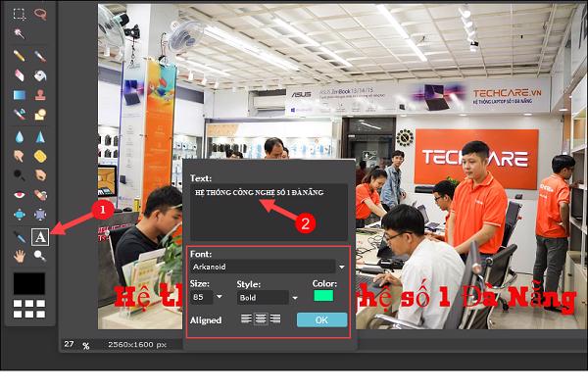
Task: Open the black main color swatch
Action: 29,283
